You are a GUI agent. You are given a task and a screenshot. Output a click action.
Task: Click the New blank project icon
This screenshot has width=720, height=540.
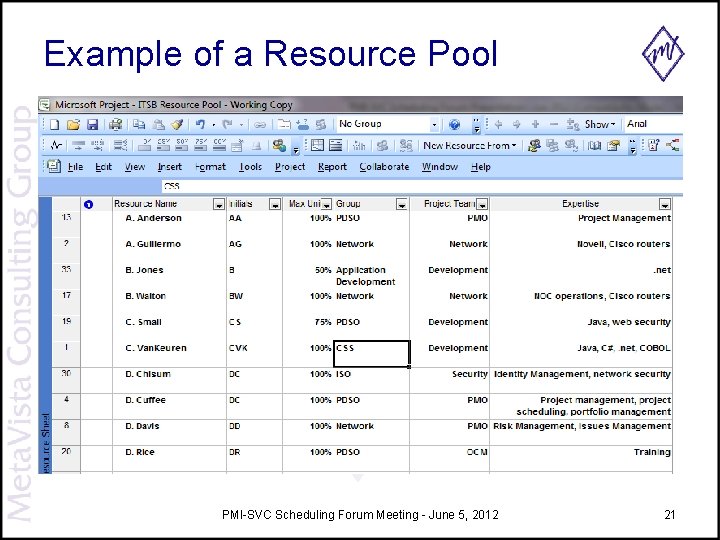(x=55, y=124)
